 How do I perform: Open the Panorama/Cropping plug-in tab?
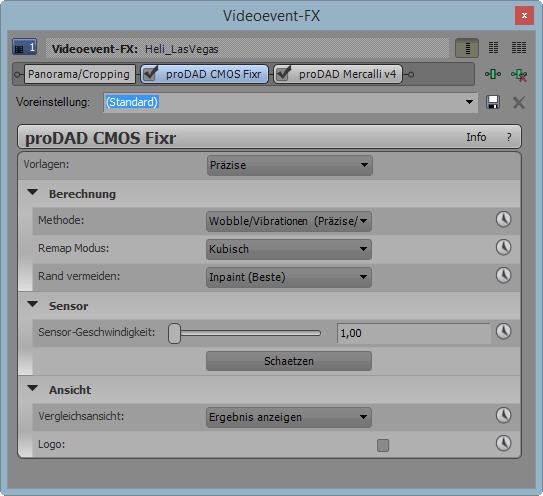80,74
